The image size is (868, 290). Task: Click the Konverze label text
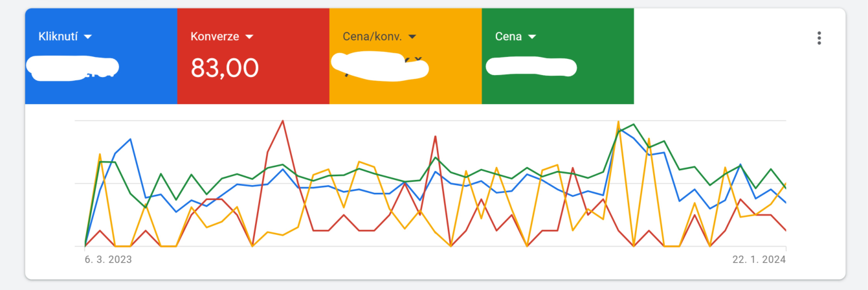click(215, 36)
